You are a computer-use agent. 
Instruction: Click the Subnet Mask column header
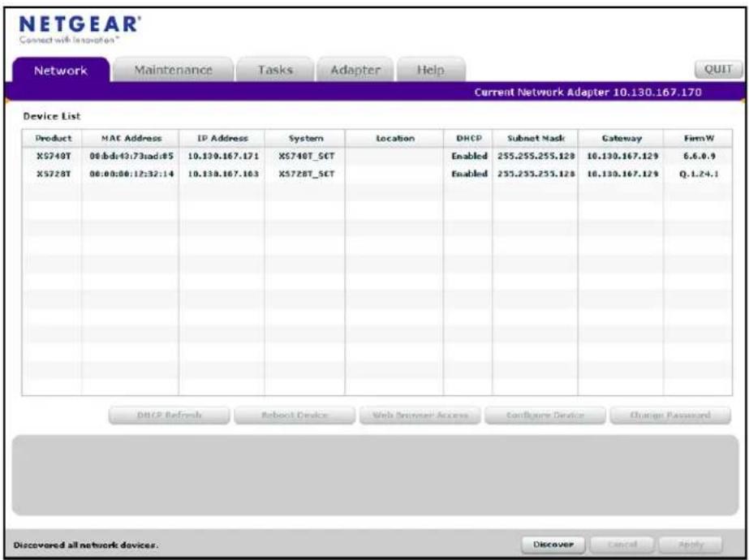pyautogui.click(x=536, y=138)
